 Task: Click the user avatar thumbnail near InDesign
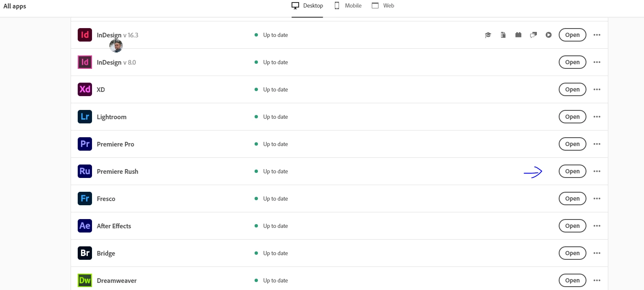116,46
